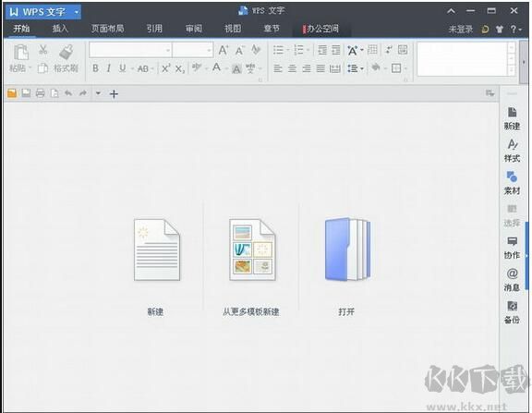
Task: Click the Shrink Font icon
Action: (239, 50)
